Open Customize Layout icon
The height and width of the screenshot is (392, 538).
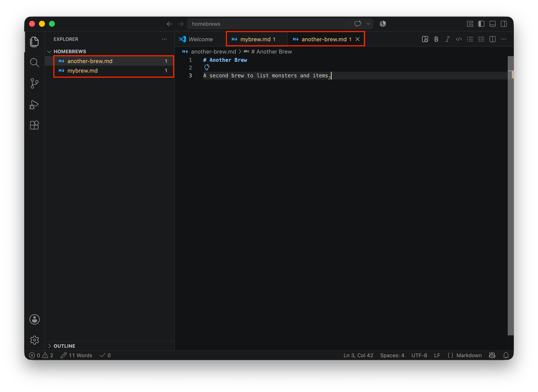[x=470, y=24]
